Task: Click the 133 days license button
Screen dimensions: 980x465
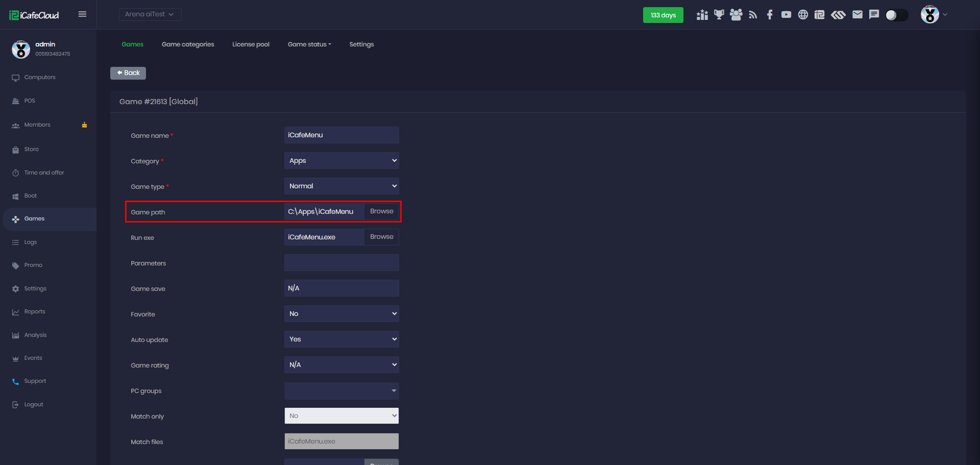Action: coord(663,15)
